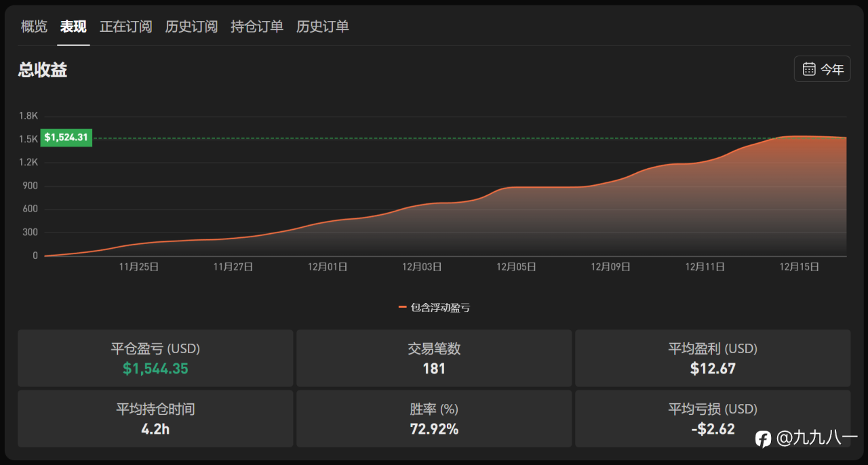The height and width of the screenshot is (465, 868).
Task: Select the 平均亏损 (USD) card
Action: pyautogui.click(x=713, y=418)
